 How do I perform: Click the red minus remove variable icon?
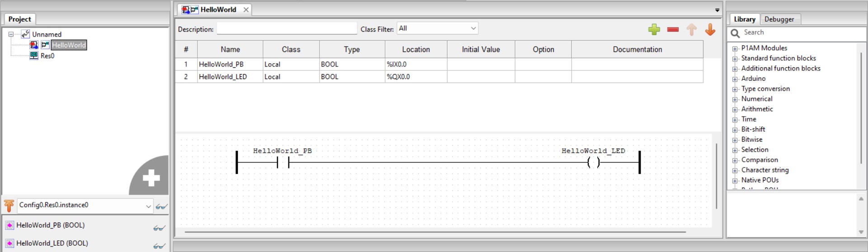click(x=673, y=30)
